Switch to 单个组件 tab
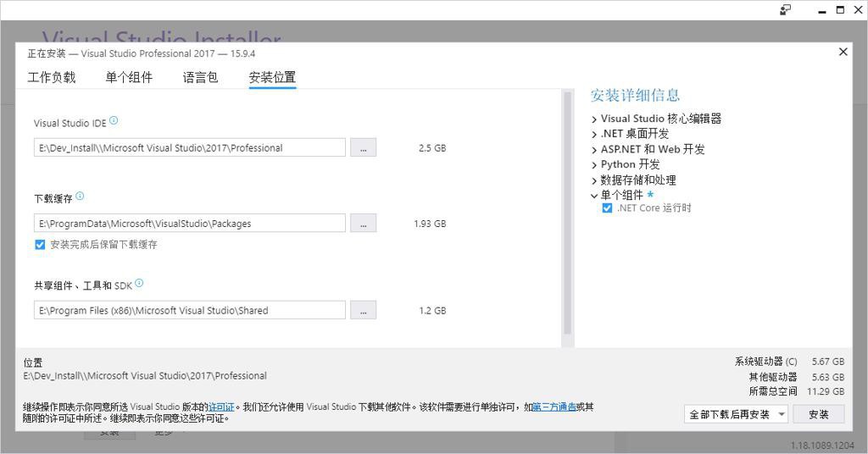Viewport: 868px width, 454px height. coord(129,77)
